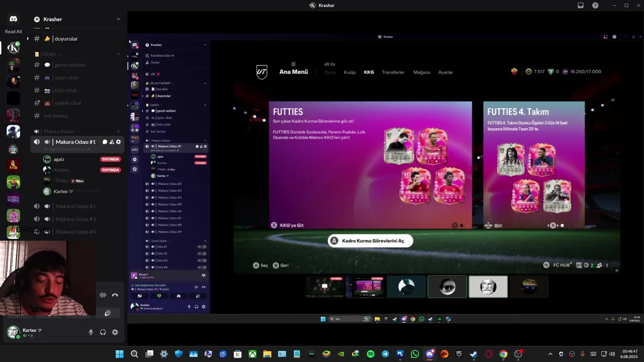Edit channel settings of Makara Odası #1
This screenshot has width=644, height=362.
(x=118, y=142)
